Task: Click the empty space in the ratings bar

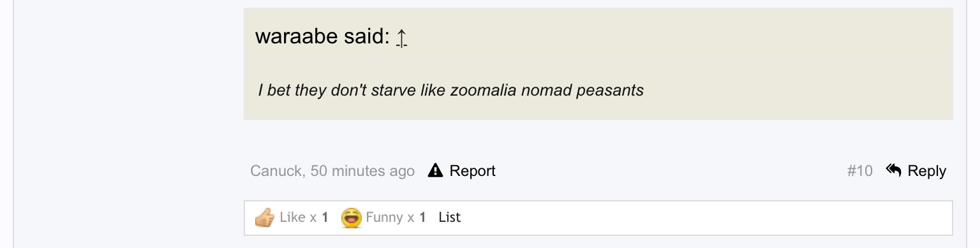Action: coord(702,218)
